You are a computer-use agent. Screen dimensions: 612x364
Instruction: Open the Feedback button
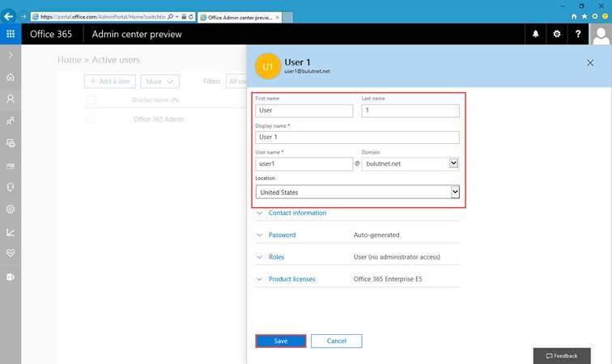tap(562, 356)
